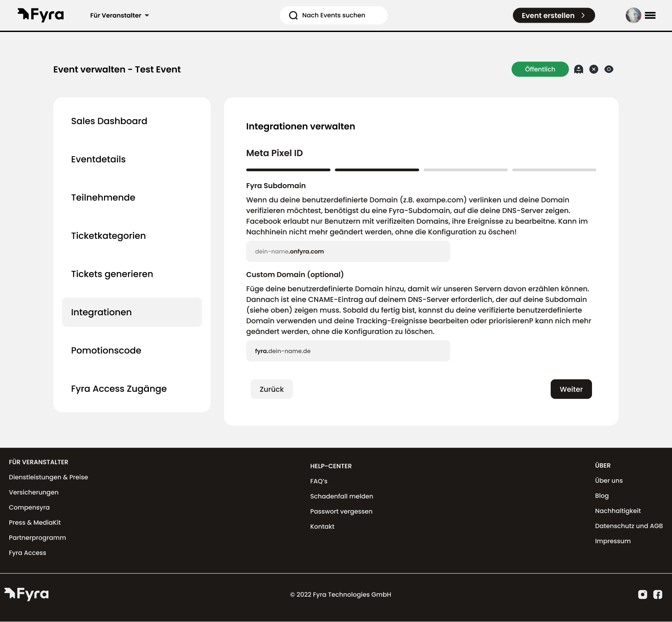Open Sales Dashboard in sidebar
Image resolution: width=672 pixels, height=622 pixels.
coord(132,121)
